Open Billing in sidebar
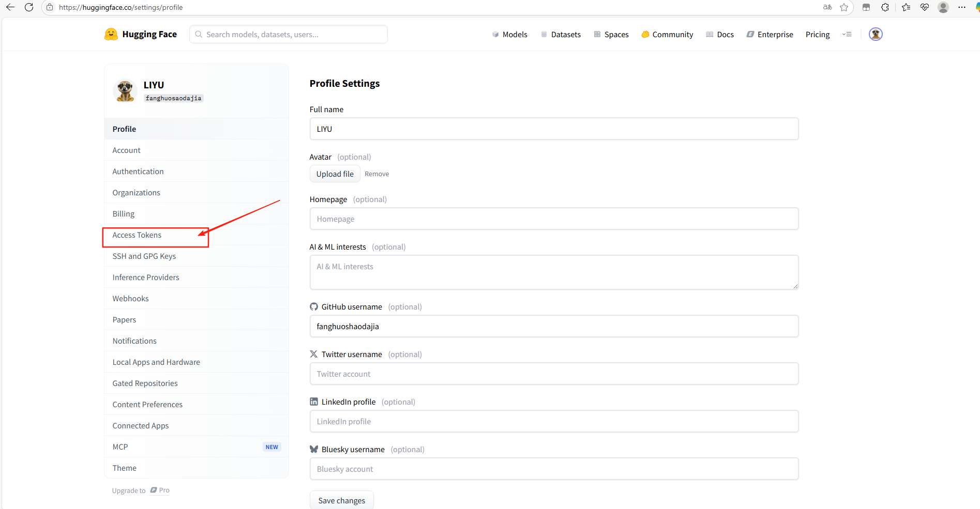 coord(197,213)
